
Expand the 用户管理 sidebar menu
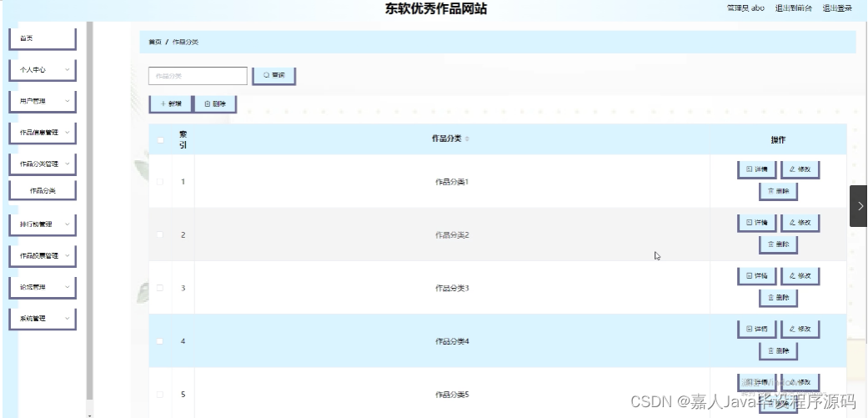42,101
